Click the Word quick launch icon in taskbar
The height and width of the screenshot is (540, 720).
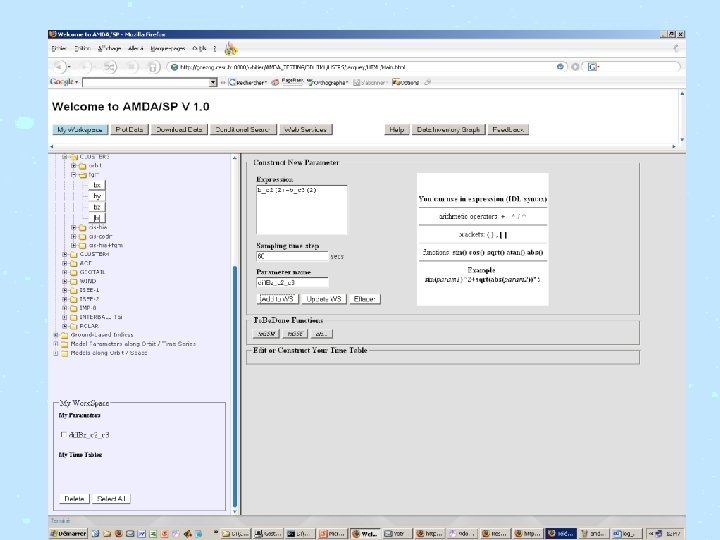[141, 534]
